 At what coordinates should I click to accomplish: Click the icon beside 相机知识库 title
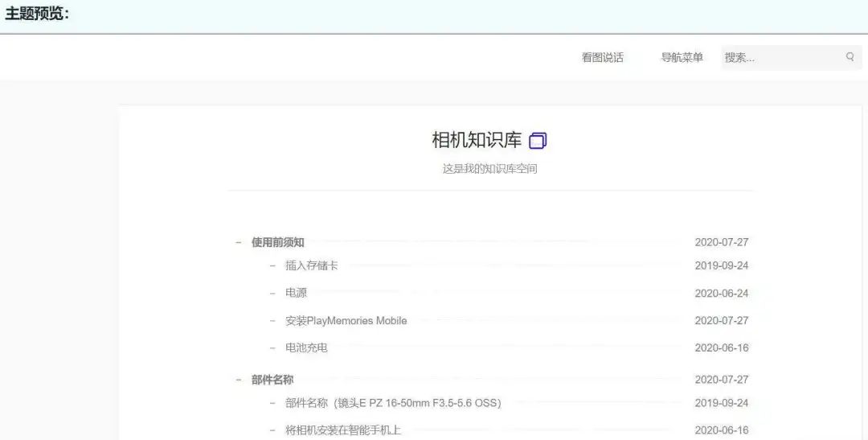tap(538, 141)
